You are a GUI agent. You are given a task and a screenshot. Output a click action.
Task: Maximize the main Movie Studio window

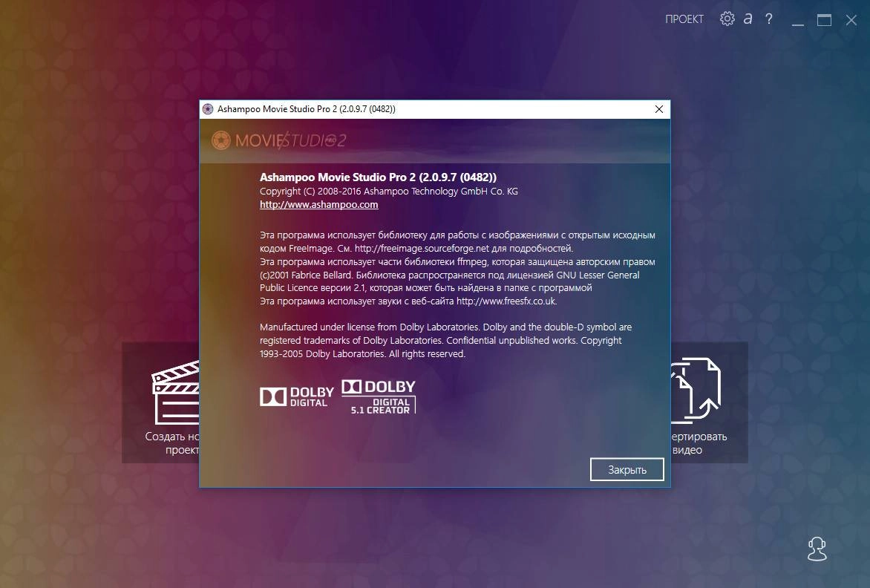pos(824,20)
